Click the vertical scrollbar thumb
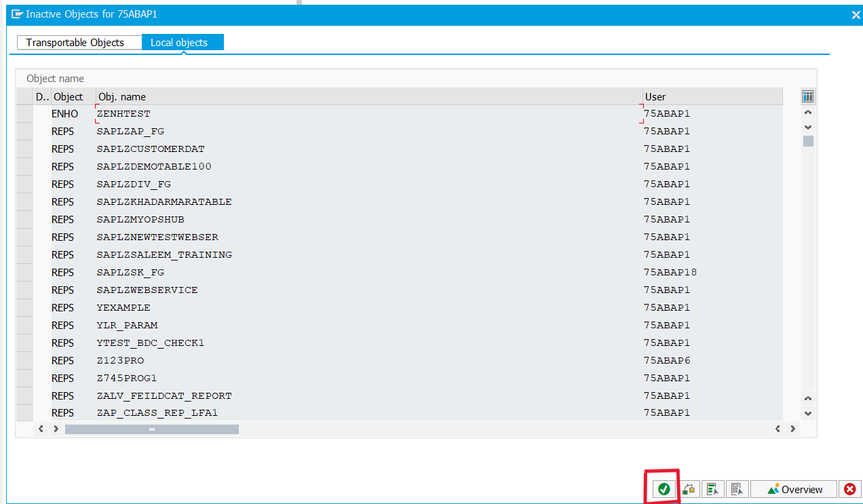The height and width of the screenshot is (504, 863). [808, 141]
